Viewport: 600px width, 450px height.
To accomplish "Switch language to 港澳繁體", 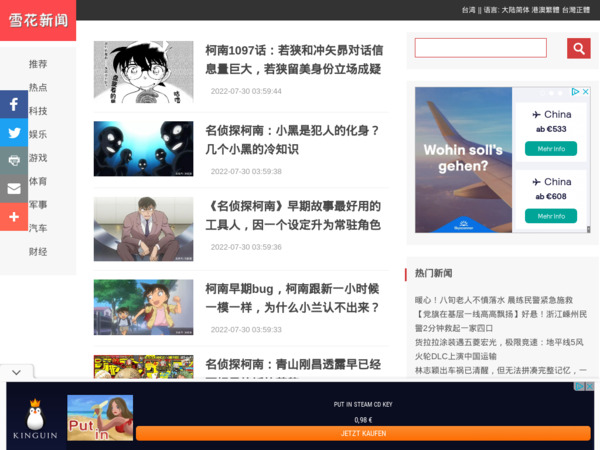I will [545, 10].
